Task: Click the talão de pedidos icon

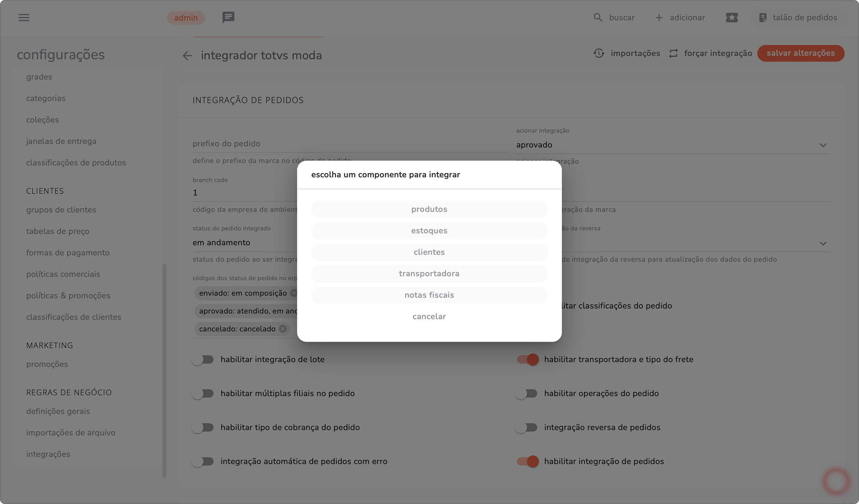Action: 763,17
